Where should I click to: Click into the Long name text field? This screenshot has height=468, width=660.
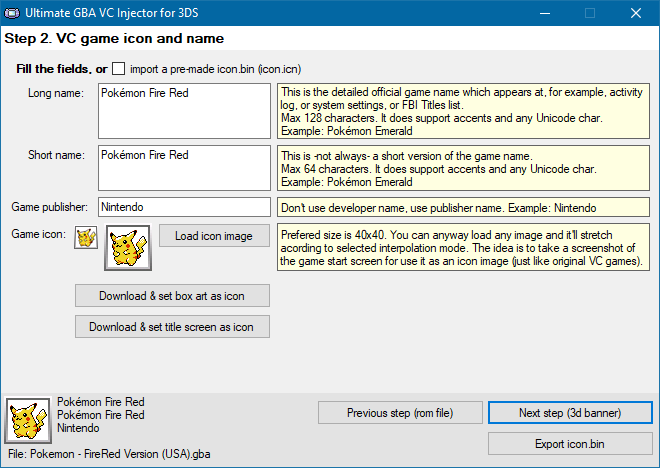click(x=184, y=111)
